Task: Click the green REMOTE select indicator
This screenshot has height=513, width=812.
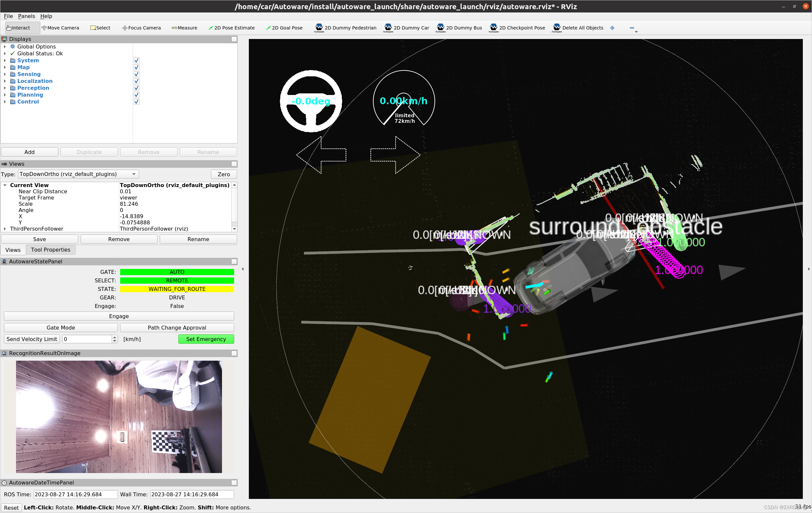Action: coord(177,281)
